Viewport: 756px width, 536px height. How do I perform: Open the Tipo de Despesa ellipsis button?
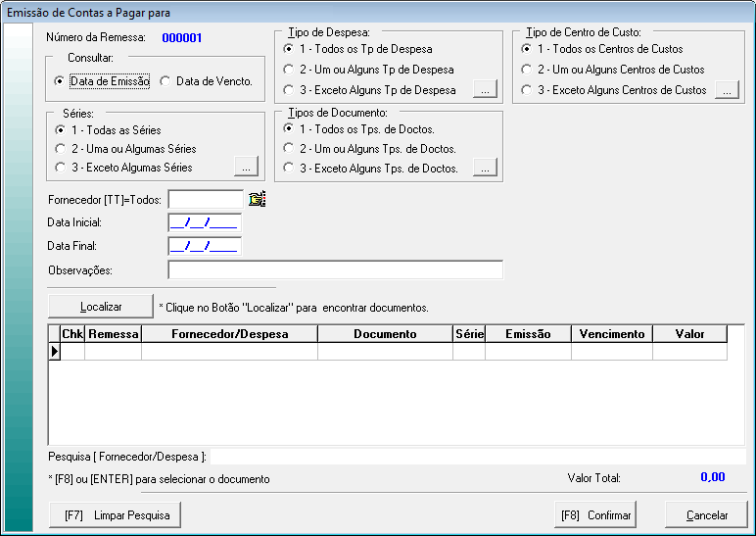[485, 90]
